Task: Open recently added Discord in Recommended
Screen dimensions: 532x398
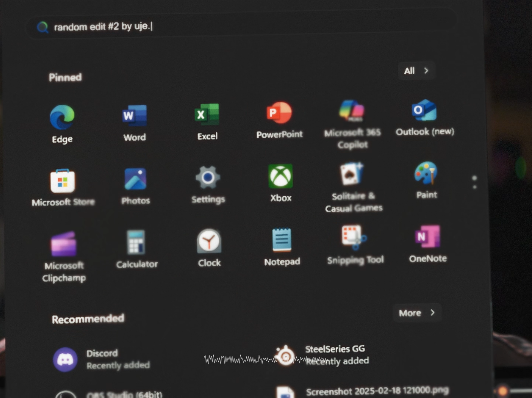Action: pos(102,359)
